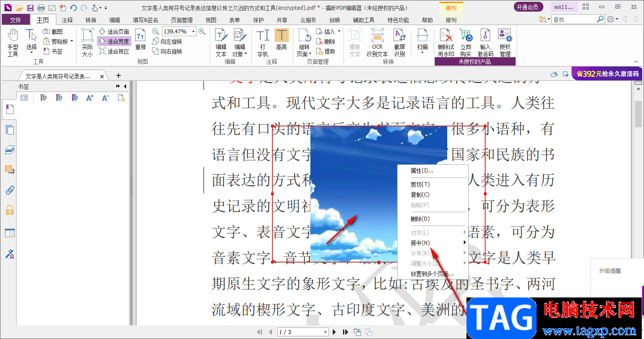Open the page number dropdown 1 / 3
644x339 pixels.
click(326, 332)
